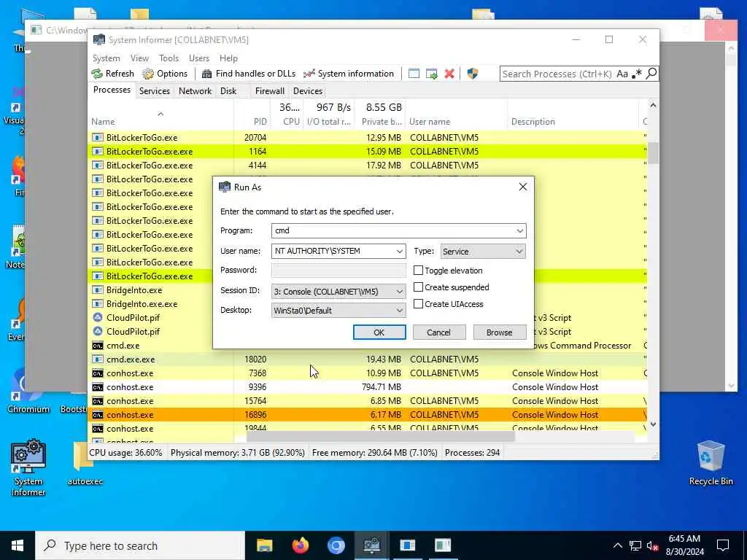
Task: Expand the Session ID dropdown
Action: click(x=338, y=292)
